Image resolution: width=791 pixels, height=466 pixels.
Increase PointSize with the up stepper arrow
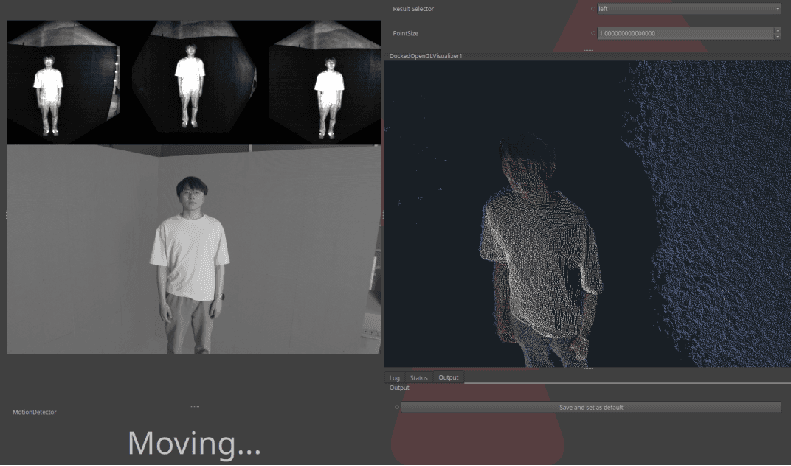(777, 30)
